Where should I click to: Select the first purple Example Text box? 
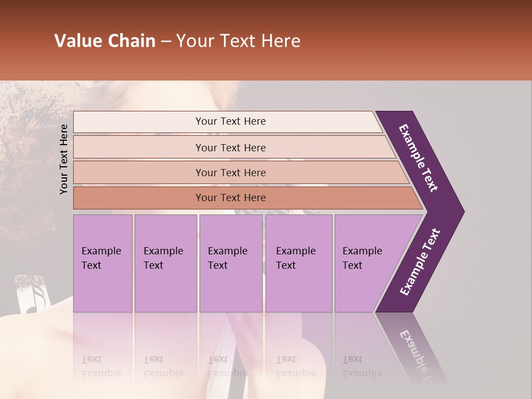click(103, 263)
